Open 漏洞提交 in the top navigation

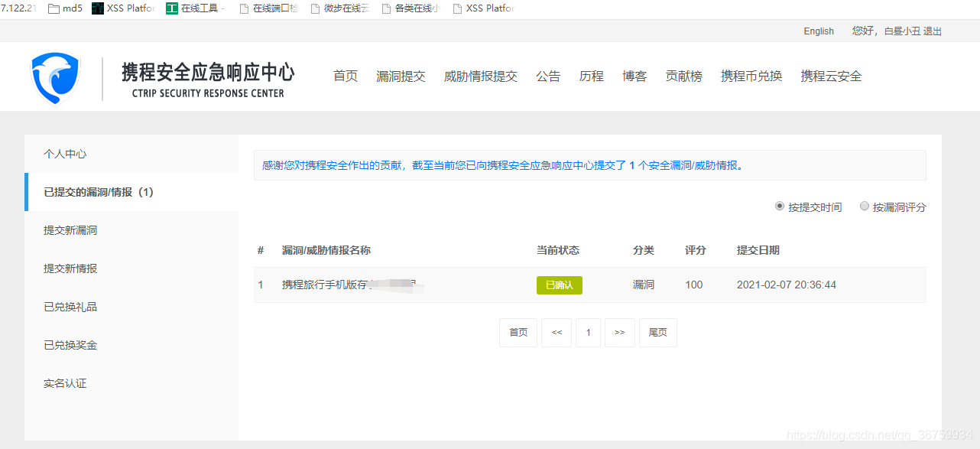pyautogui.click(x=401, y=76)
